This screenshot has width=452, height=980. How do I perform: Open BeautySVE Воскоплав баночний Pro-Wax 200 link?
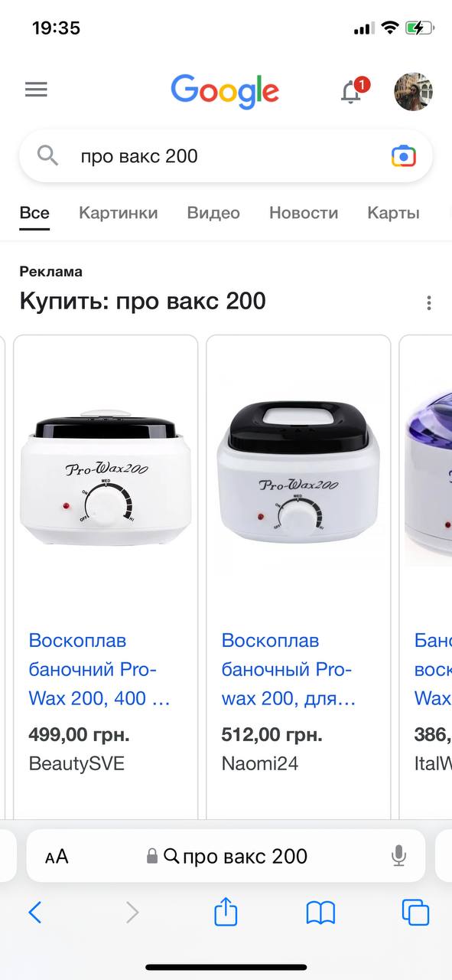(99, 669)
